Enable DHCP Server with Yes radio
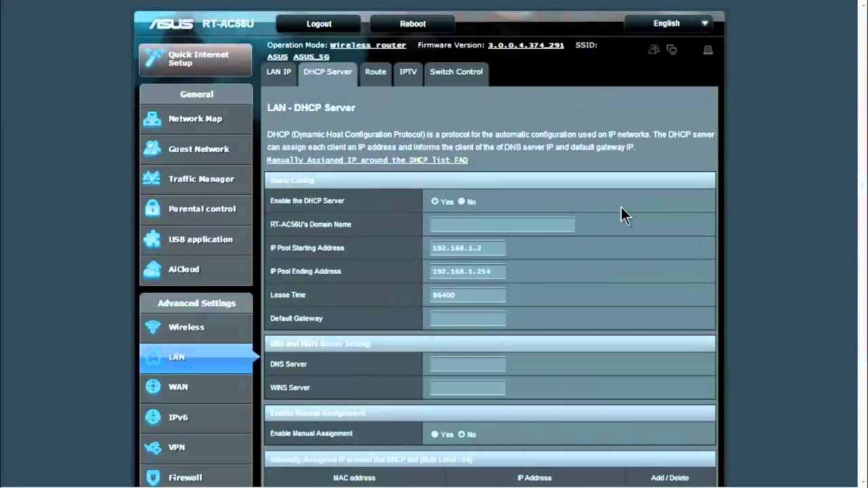868x488 pixels. [435, 201]
